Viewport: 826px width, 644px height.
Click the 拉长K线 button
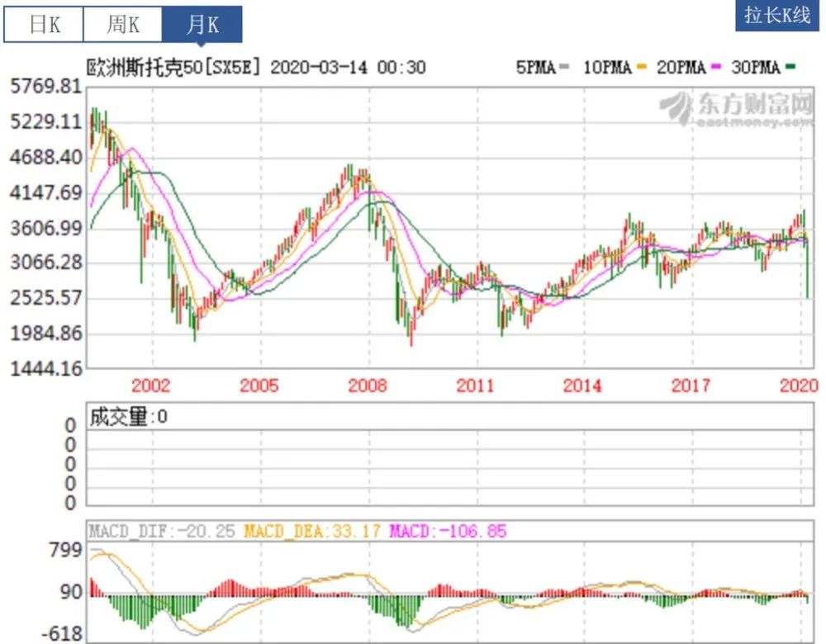click(x=777, y=15)
